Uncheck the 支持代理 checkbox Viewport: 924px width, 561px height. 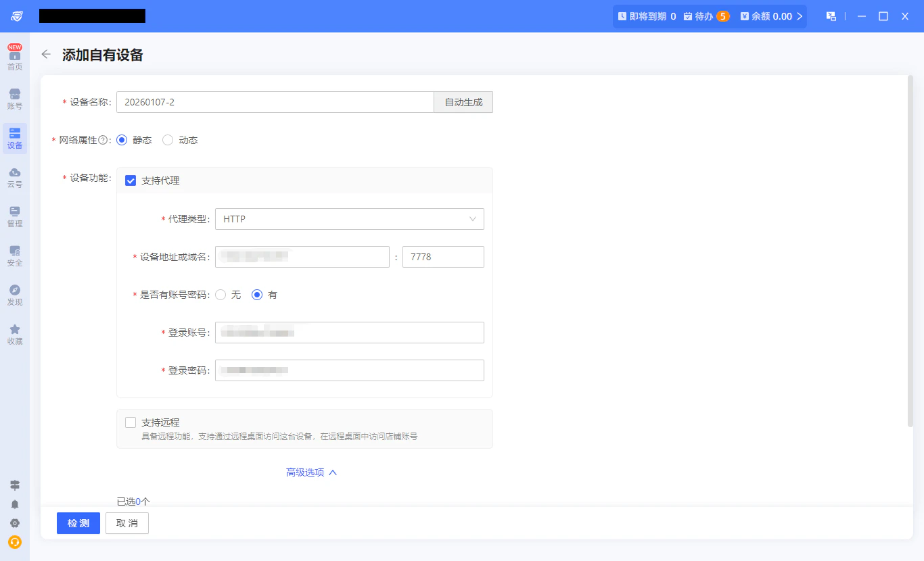[130, 180]
